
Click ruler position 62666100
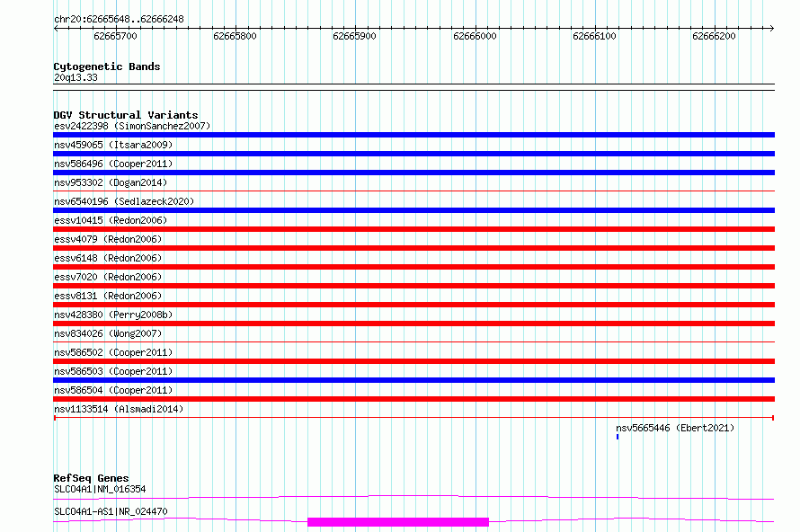(594, 36)
